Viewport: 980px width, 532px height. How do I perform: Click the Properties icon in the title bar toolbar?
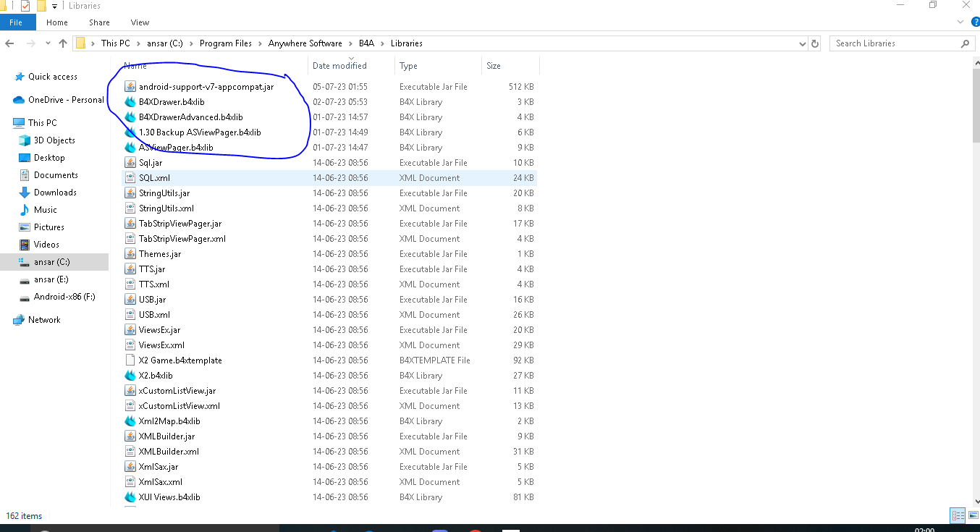point(25,6)
